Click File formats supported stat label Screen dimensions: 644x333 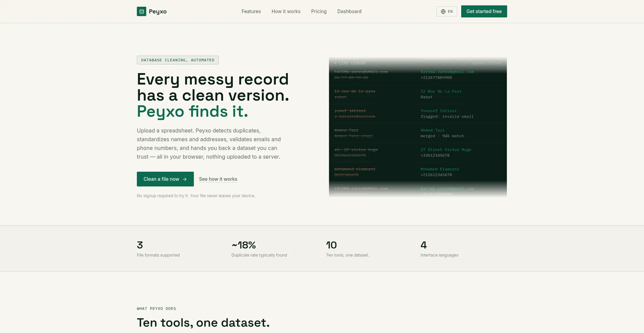[158, 255]
